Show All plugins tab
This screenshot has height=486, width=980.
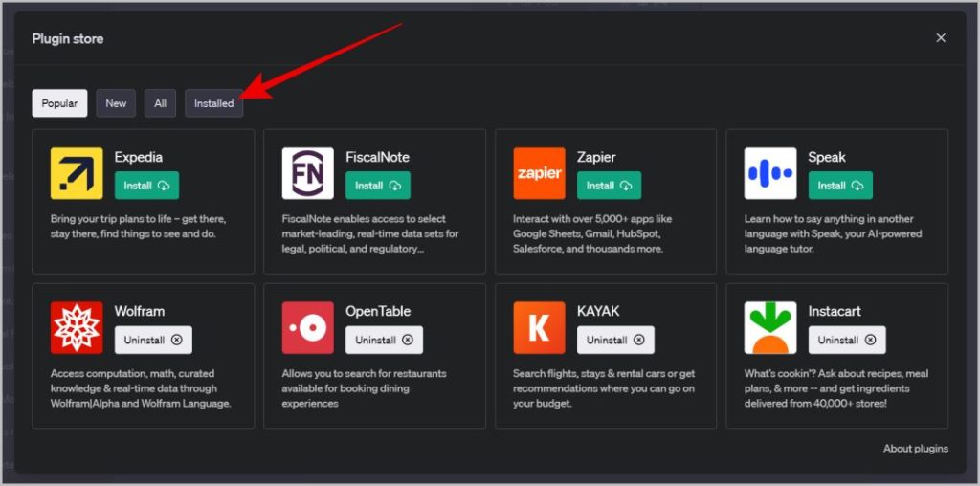pyautogui.click(x=161, y=103)
